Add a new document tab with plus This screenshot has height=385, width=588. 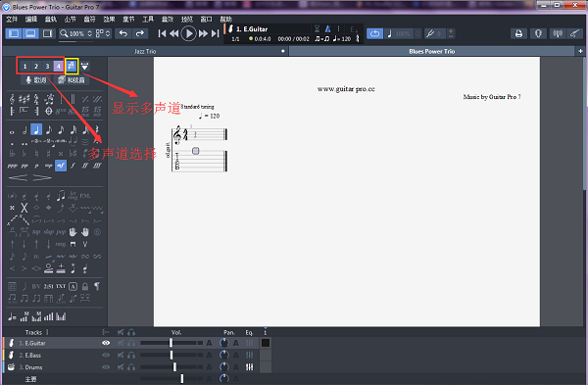coord(580,51)
